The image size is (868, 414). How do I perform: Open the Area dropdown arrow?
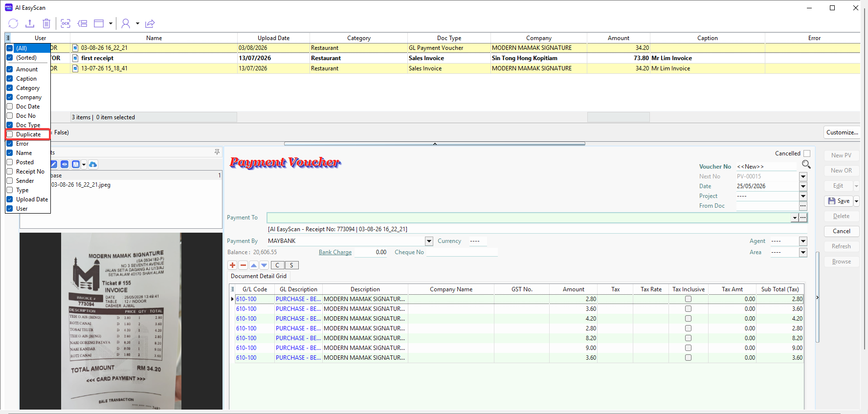803,252
